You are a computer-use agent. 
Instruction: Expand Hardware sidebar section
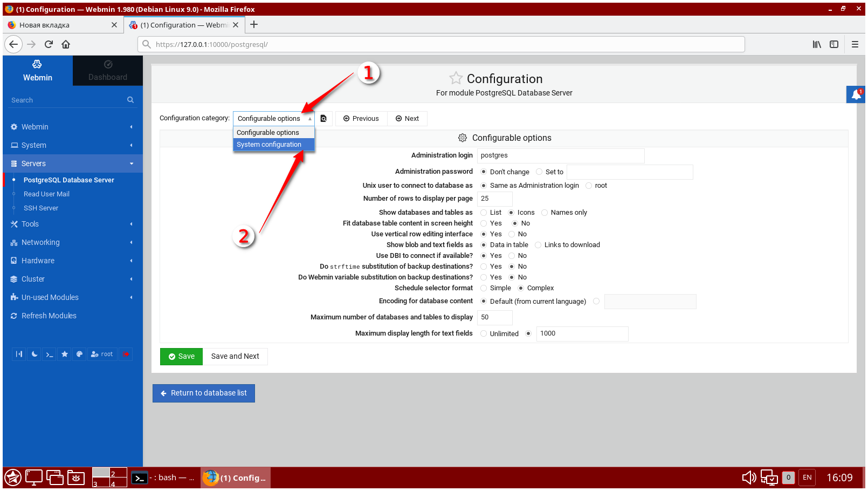(73, 261)
